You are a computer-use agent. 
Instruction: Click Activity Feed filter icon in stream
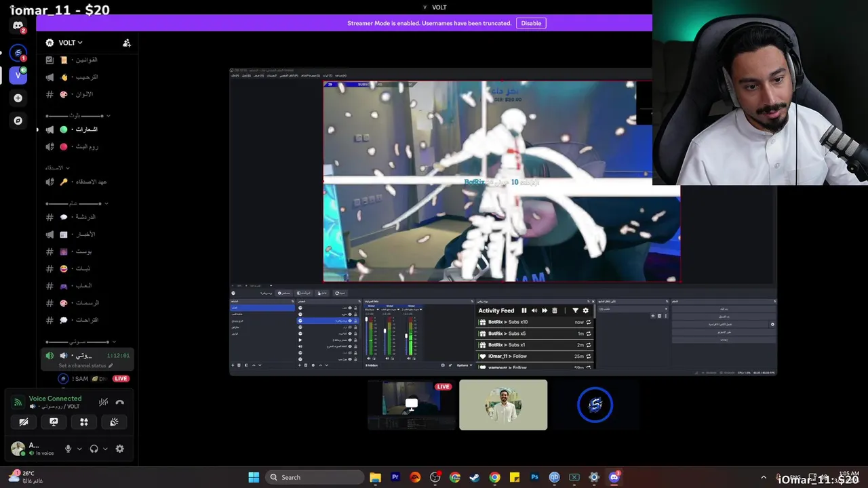click(575, 310)
